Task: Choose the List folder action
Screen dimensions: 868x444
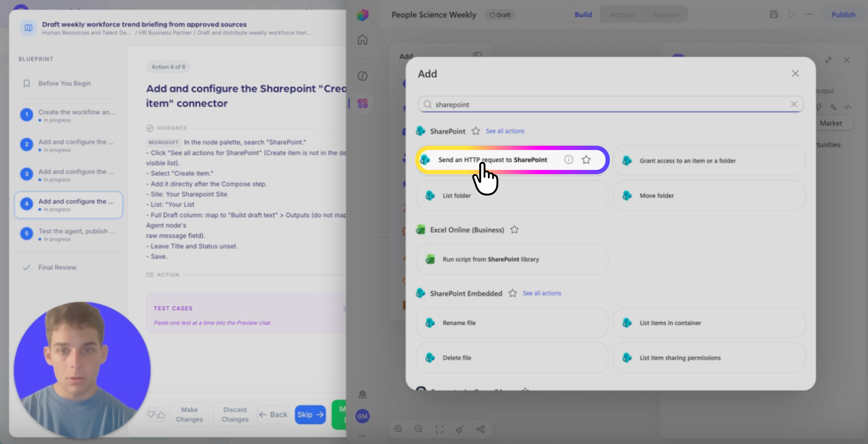Action: click(x=512, y=196)
